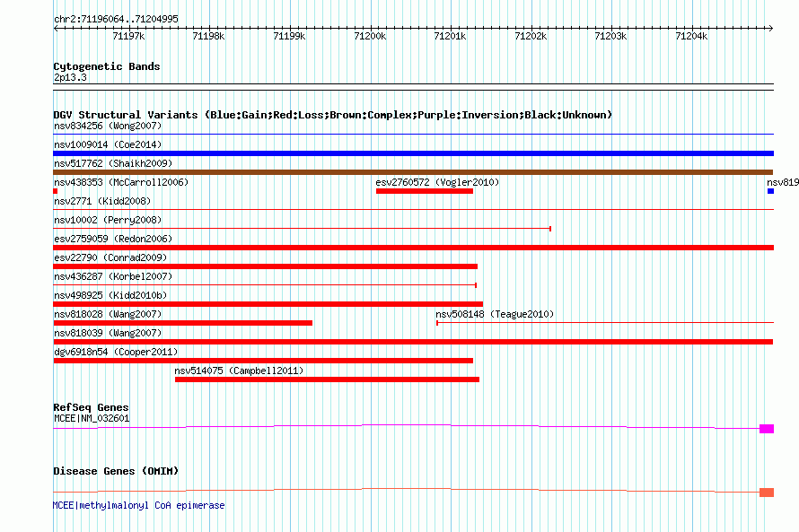The height and width of the screenshot is (532, 799).
Task: Click the thin red line of nsv508148
Action: (605, 323)
